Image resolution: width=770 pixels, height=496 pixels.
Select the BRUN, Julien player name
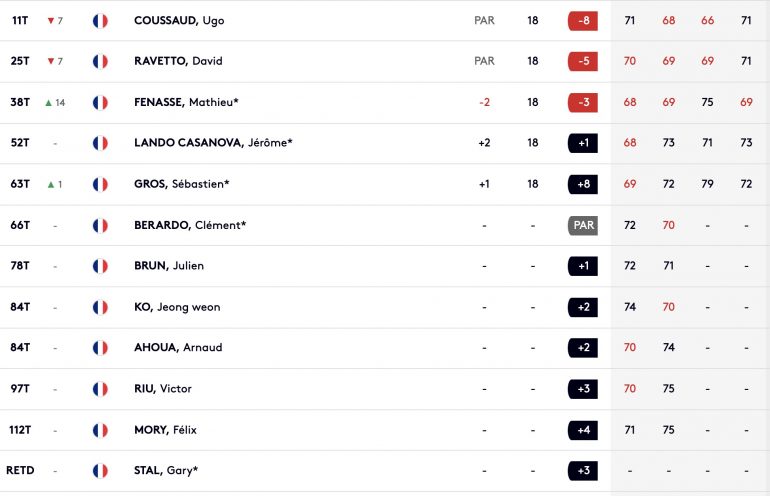tap(169, 266)
